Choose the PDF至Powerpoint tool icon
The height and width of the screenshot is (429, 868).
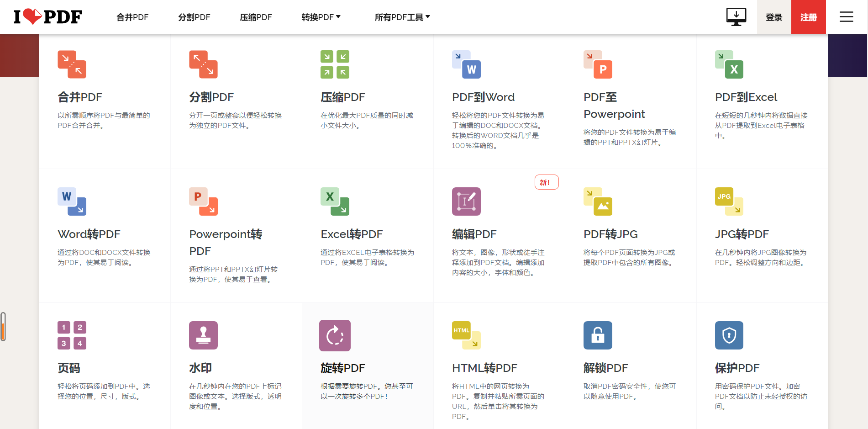(x=598, y=64)
